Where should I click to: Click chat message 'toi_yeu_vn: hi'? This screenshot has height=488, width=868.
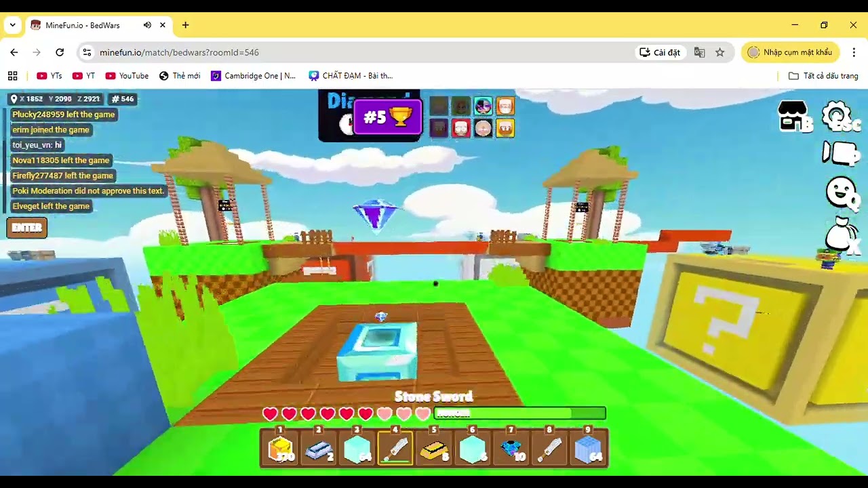click(x=37, y=145)
